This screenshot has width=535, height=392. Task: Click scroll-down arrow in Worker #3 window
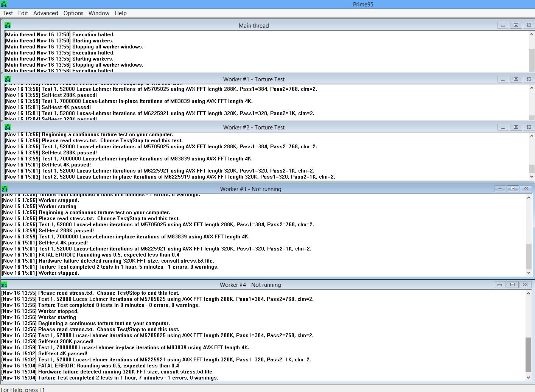pos(529,273)
